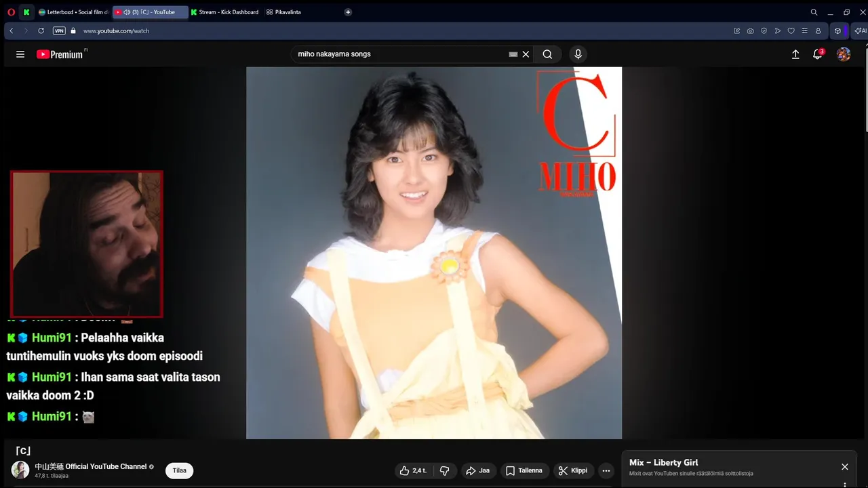Open the extensions cube icon

837,30
